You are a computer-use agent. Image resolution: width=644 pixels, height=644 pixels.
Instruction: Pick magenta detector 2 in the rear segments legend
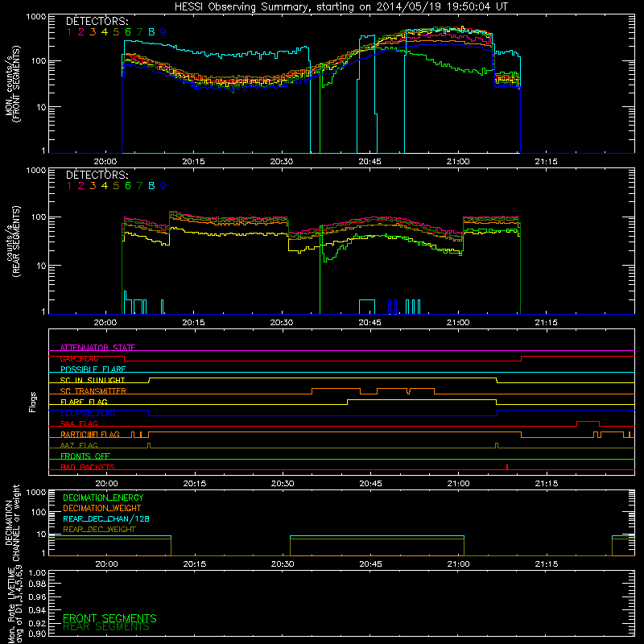point(81,186)
